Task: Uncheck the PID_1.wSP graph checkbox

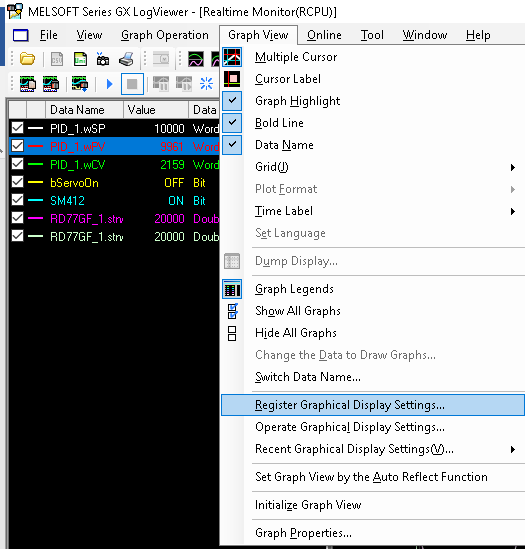Action: (x=18, y=128)
